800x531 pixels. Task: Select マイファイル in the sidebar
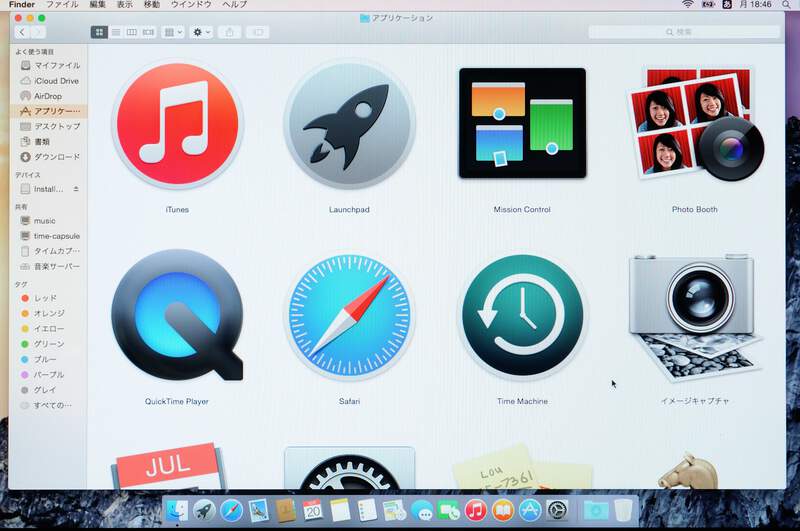(x=48, y=65)
